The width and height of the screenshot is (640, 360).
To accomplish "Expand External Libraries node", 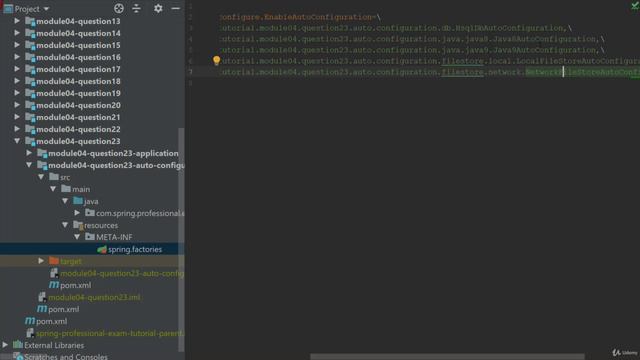I will click(x=5, y=345).
